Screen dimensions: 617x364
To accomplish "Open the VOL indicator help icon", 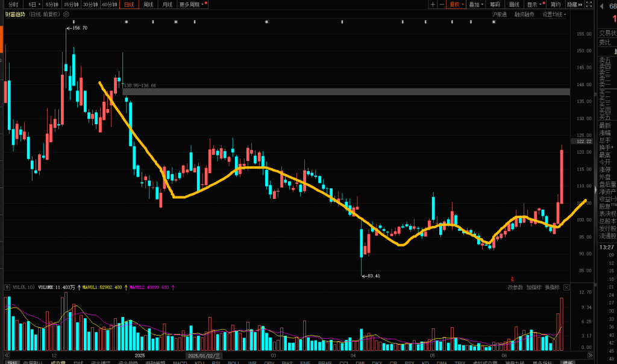I will (x=7, y=287).
